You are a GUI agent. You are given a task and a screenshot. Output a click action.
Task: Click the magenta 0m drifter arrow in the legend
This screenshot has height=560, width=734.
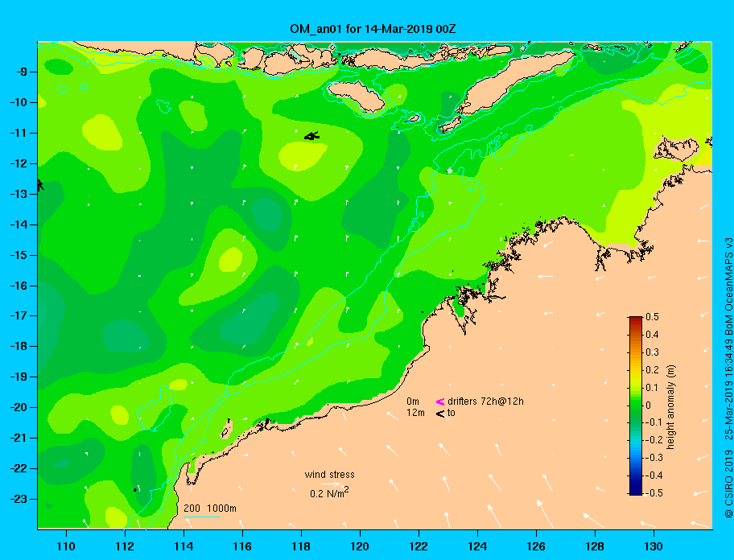pyautogui.click(x=440, y=401)
